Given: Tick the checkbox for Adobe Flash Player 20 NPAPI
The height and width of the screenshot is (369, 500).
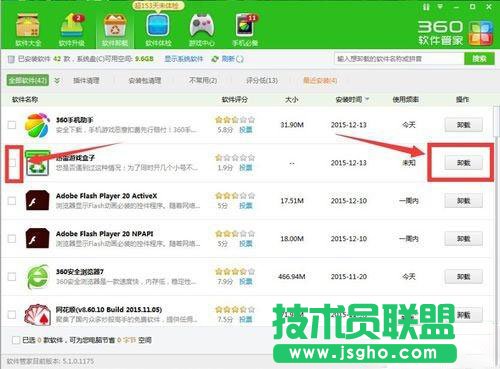Looking at the screenshot, I should click(x=12, y=239).
